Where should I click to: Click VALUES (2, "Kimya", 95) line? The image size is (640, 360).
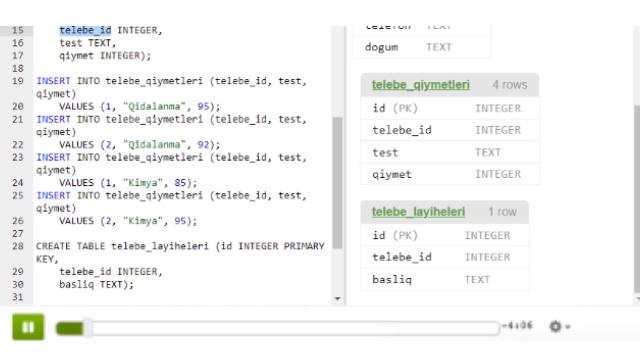(x=128, y=221)
